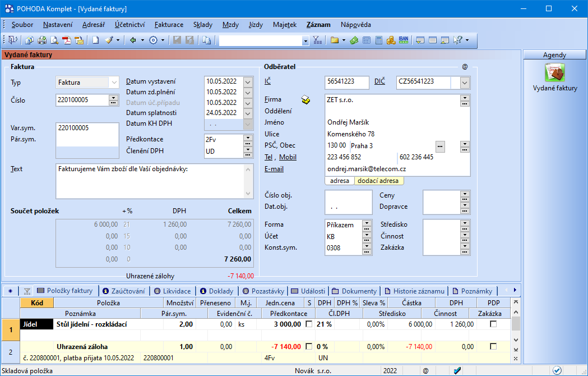Open Datum zd.plnění date dropdown
Image resolution: width=588 pixels, height=376 pixels.
pyautogui.click(x=248, y=92)
